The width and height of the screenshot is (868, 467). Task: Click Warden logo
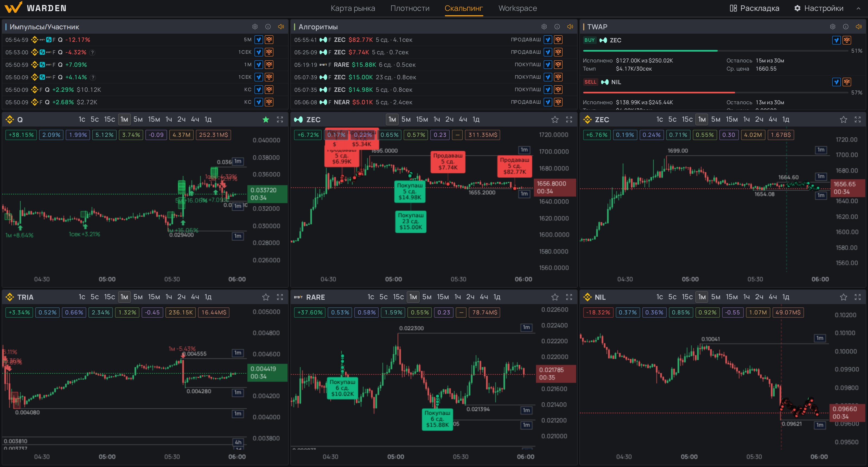pos(35,8)
